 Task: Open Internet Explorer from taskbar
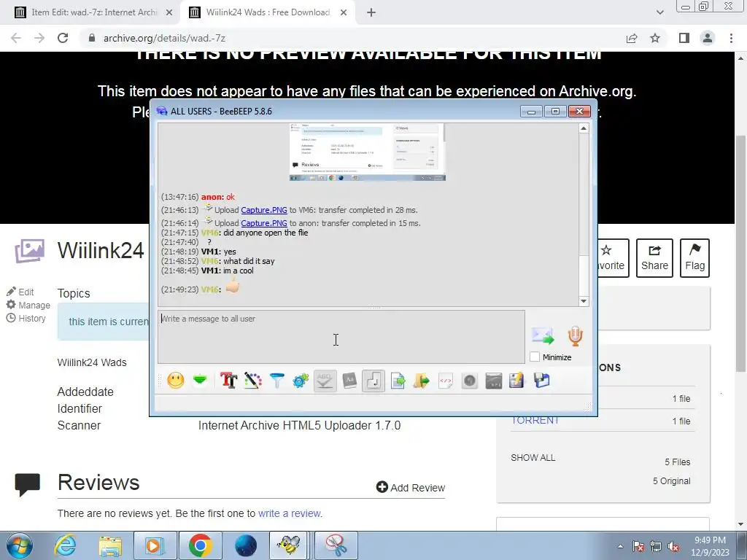tap(65, 545)
